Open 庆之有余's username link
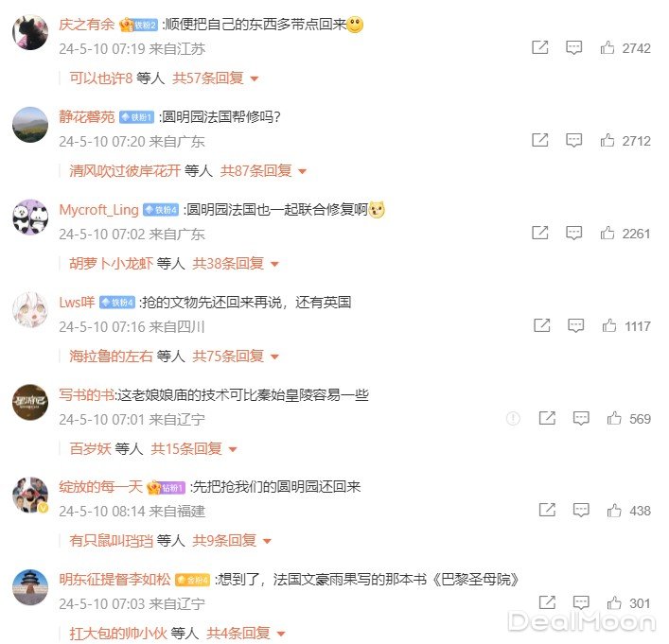The height and width of the screenshot is (644, 669). click(x=87, y=25)
